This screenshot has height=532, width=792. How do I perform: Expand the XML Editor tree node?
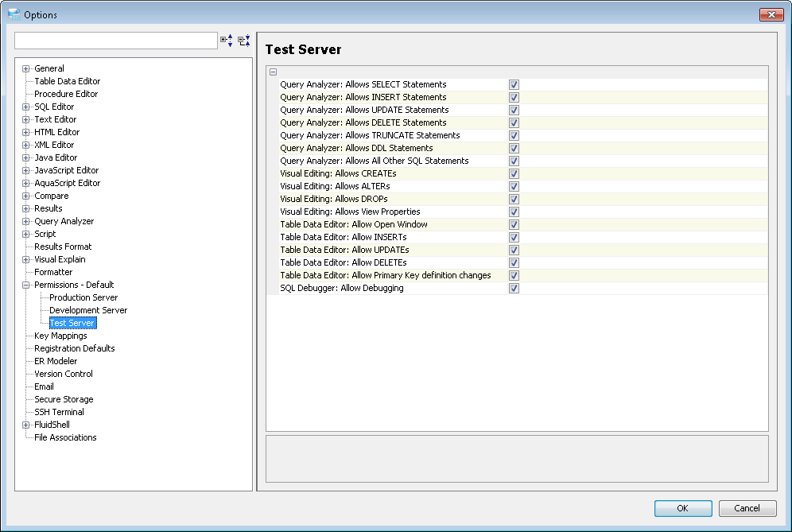point(25,145)
